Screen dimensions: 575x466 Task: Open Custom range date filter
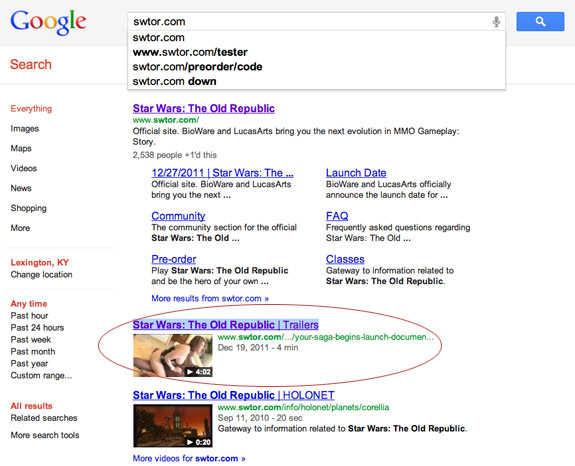point(41,375)
